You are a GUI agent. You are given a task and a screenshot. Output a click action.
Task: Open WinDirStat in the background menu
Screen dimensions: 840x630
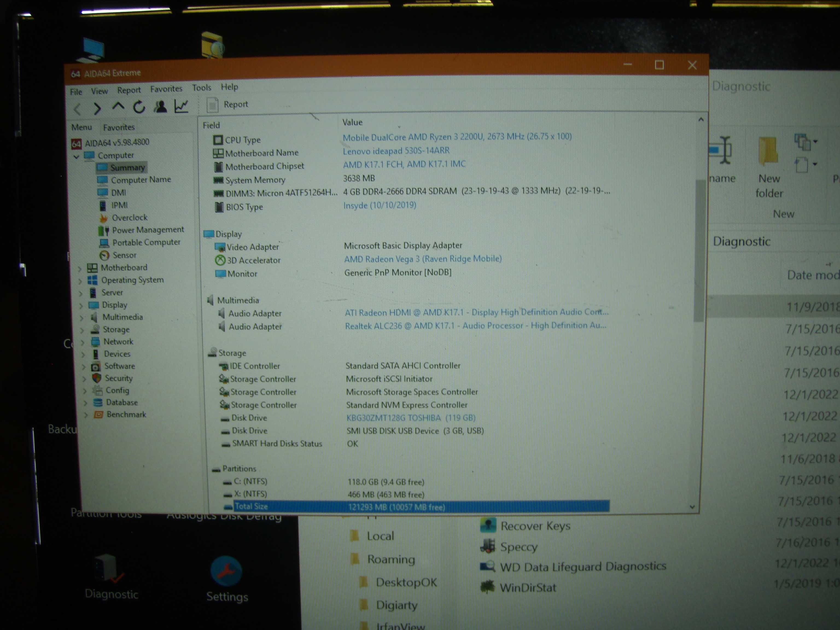pyautogui.click(x=518, y=587)
